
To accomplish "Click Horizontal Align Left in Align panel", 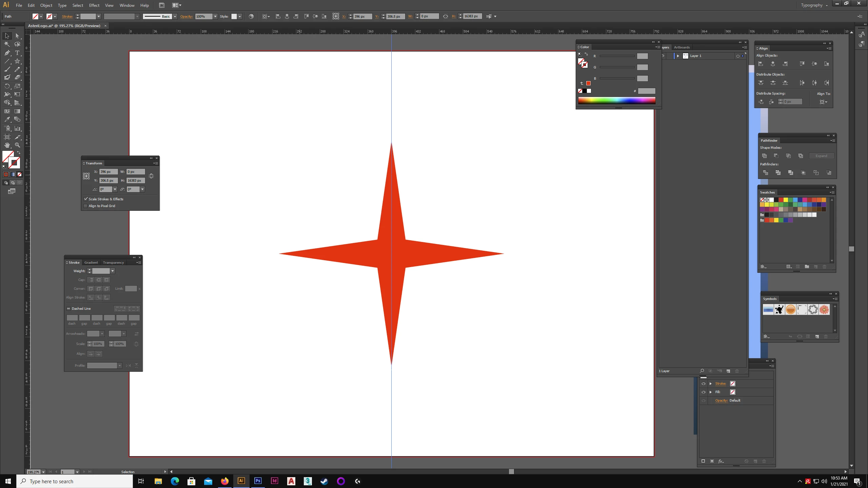I will tap(761, 64).
